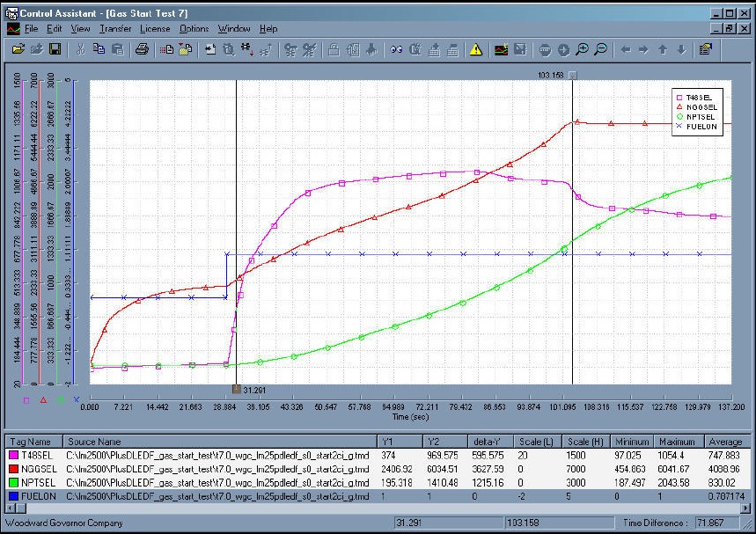Select the FUELON row in the tag table

click(378, 496)
